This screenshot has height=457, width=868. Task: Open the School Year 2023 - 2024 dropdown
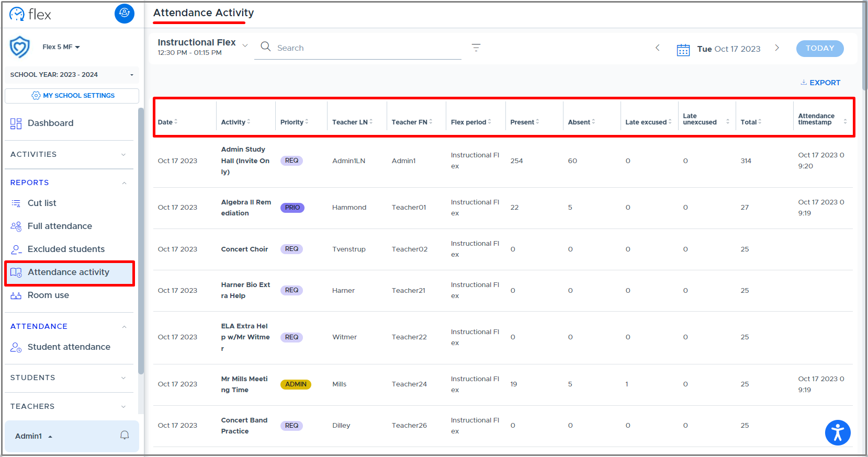72,75
